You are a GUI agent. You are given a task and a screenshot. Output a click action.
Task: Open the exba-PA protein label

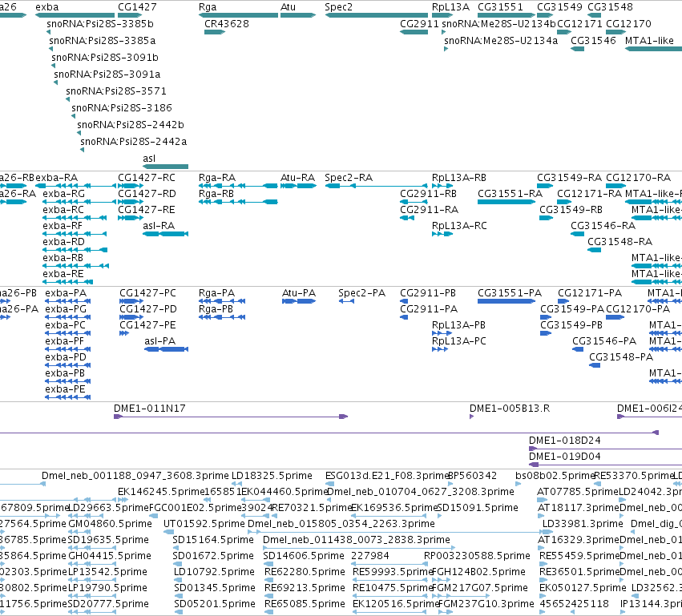coord(66,293)
